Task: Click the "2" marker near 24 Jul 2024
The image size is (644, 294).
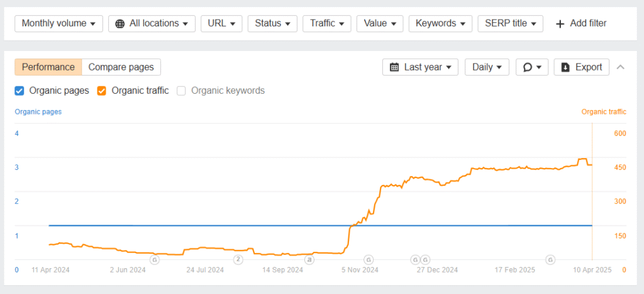Action: point(238,259)
